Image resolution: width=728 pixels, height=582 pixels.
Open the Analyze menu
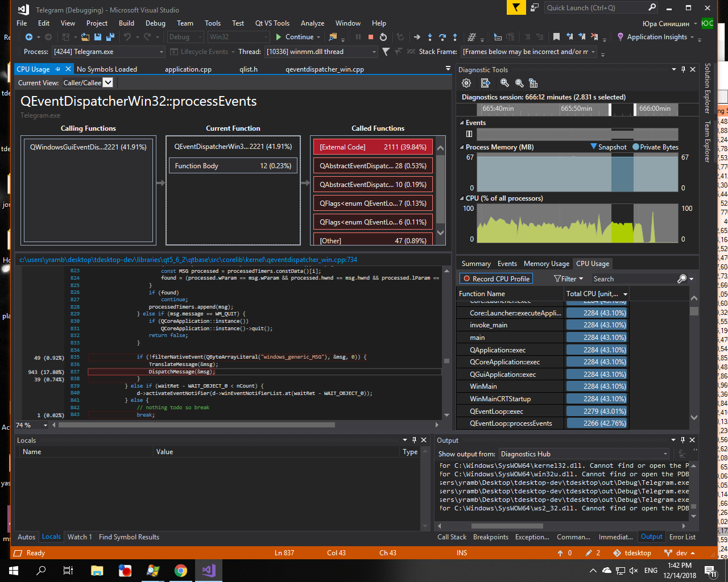[312, 23]
